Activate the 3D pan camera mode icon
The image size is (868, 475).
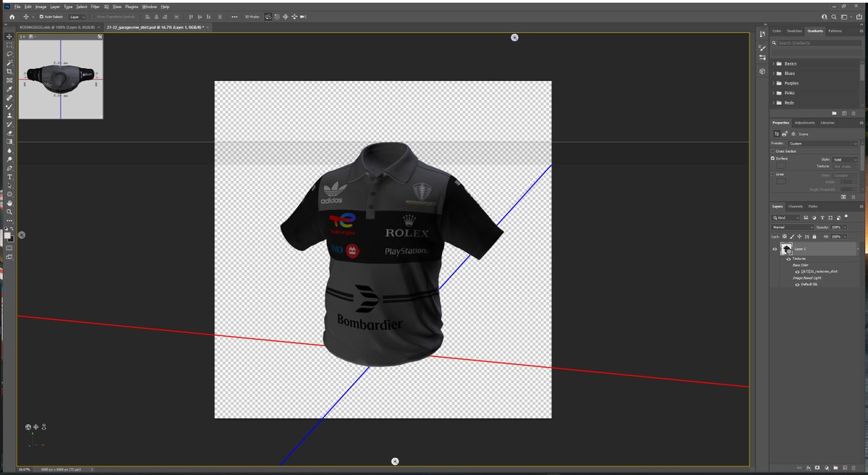click(x=286, y=17)
